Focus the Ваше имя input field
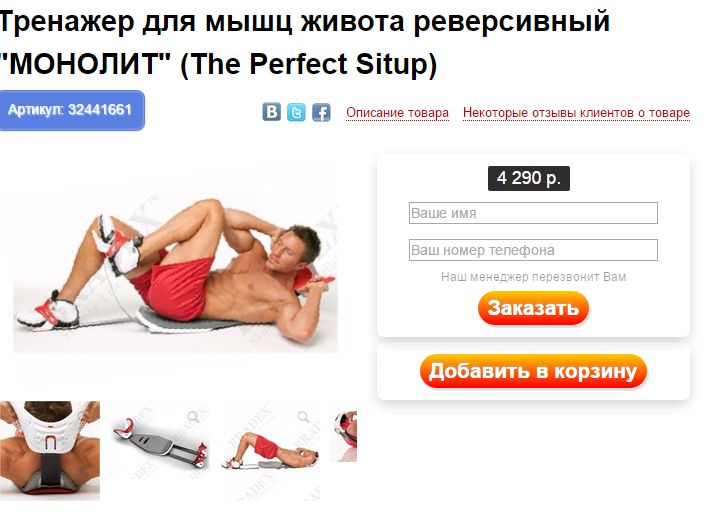 click(x=533, y=213)
